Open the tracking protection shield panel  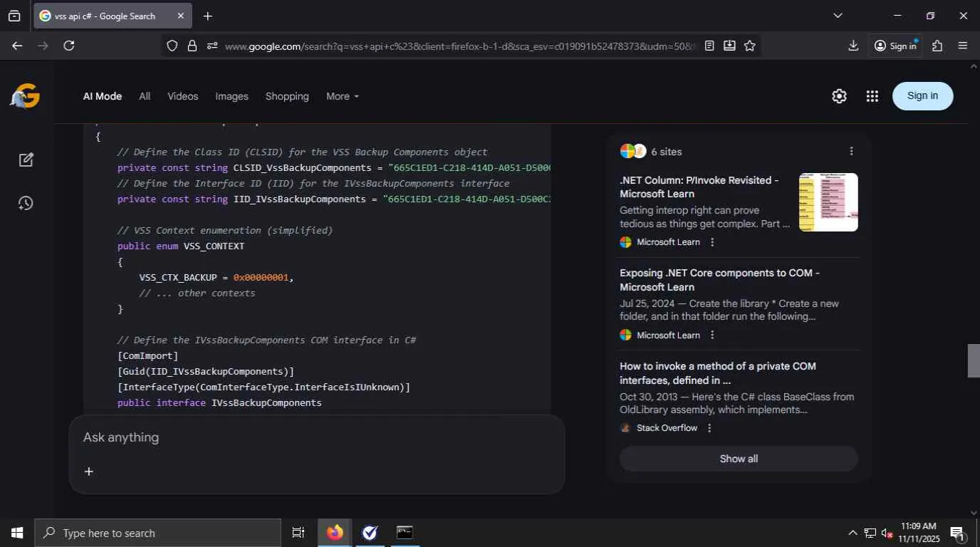point(172,46)
